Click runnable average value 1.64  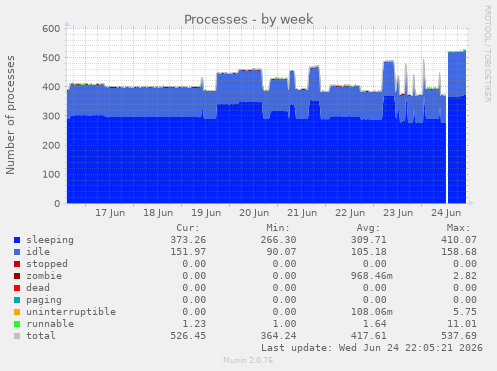click(375, 324)
